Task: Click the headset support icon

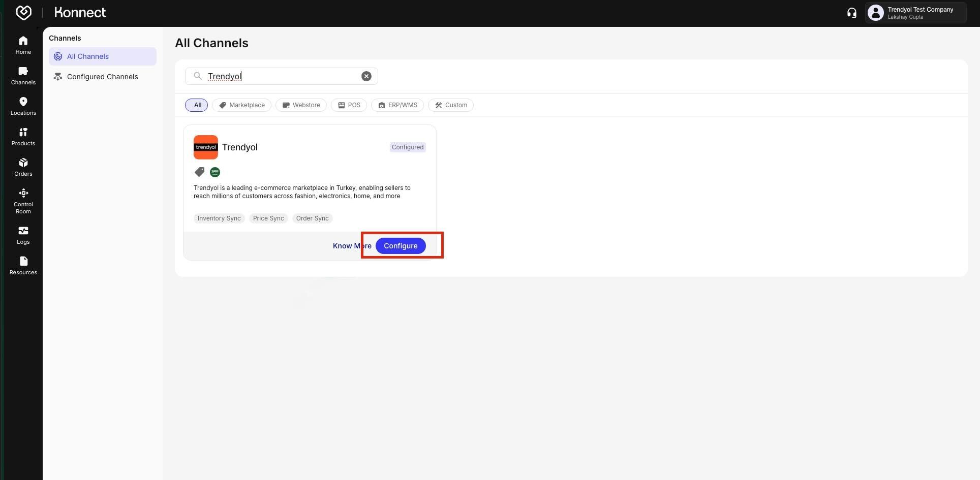Action: pyautogui.click(x=852, y=13)
